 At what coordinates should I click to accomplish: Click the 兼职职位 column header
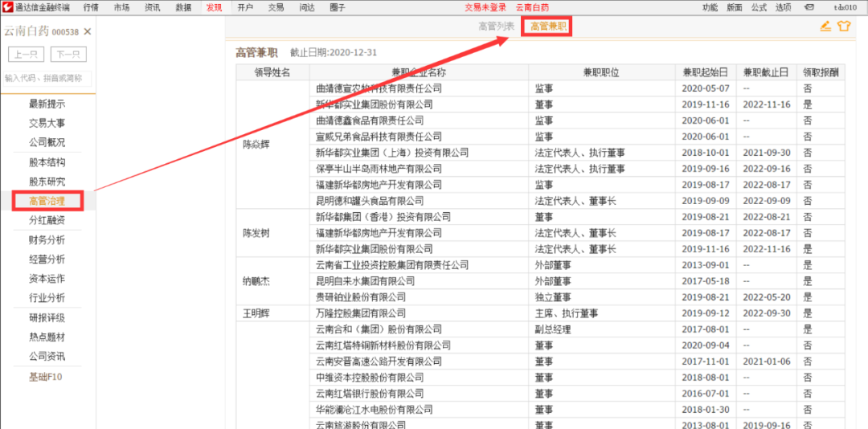click(601, 72)
